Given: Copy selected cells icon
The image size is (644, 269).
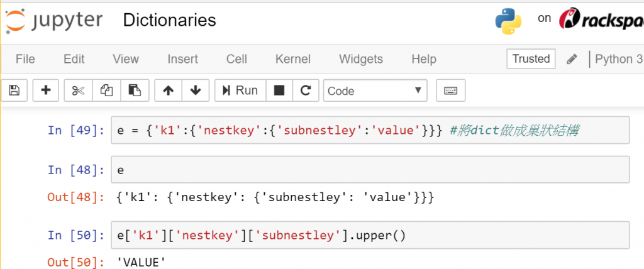Looking at the screenshot, I should (x=106, y=91).
